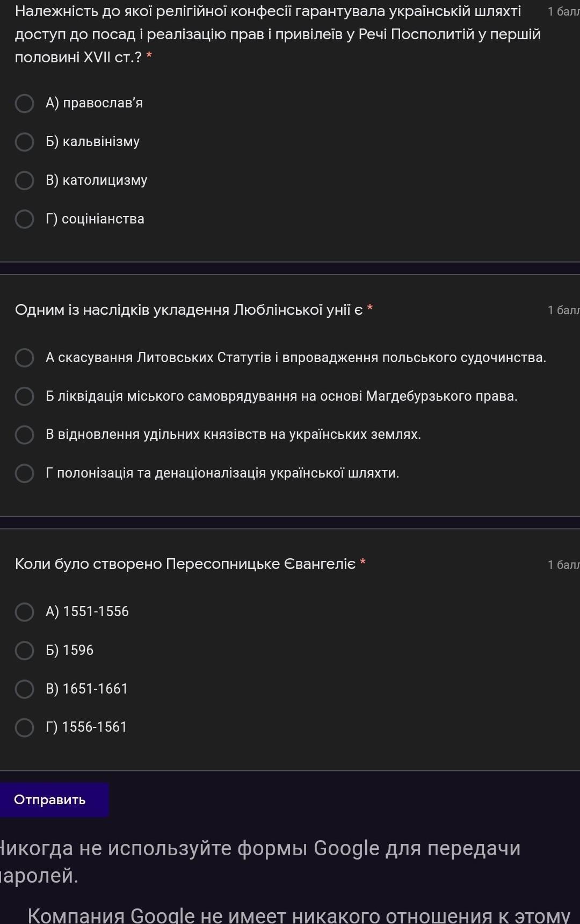580x924 pixels.
Task: Pick the date option Г) 1556-1561
Action: [24, 727]
